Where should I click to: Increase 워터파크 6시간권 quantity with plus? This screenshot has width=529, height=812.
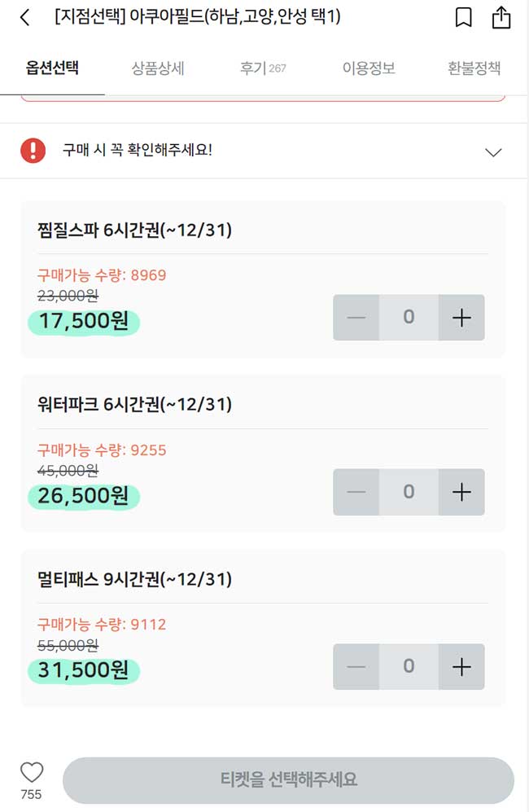pos(461,492)
